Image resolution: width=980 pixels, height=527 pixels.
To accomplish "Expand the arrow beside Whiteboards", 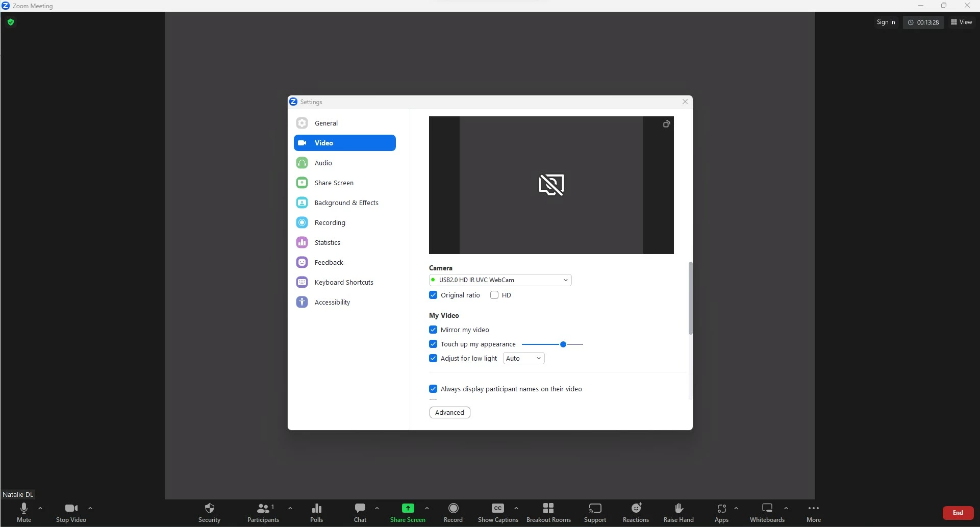I will [x=786, y=508].
